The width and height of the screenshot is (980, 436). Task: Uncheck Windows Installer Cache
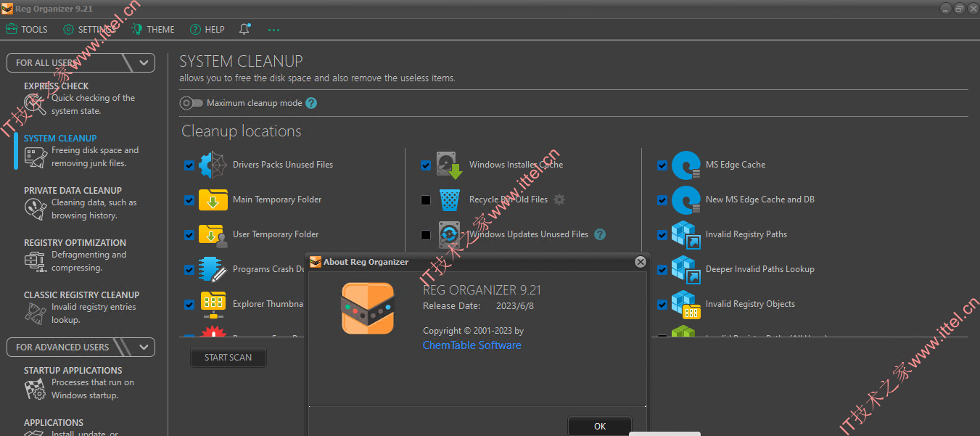tap(426, 165)
